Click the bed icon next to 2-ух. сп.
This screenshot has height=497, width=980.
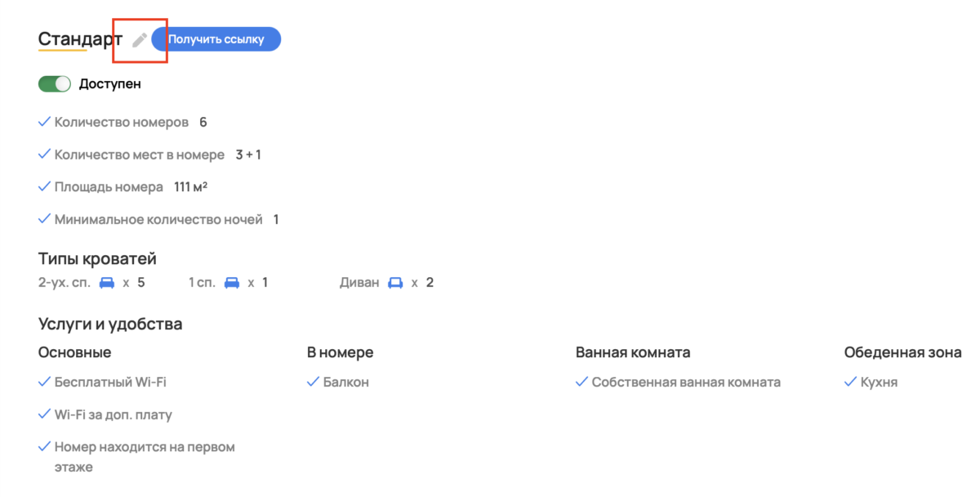[x=106, y=282]
